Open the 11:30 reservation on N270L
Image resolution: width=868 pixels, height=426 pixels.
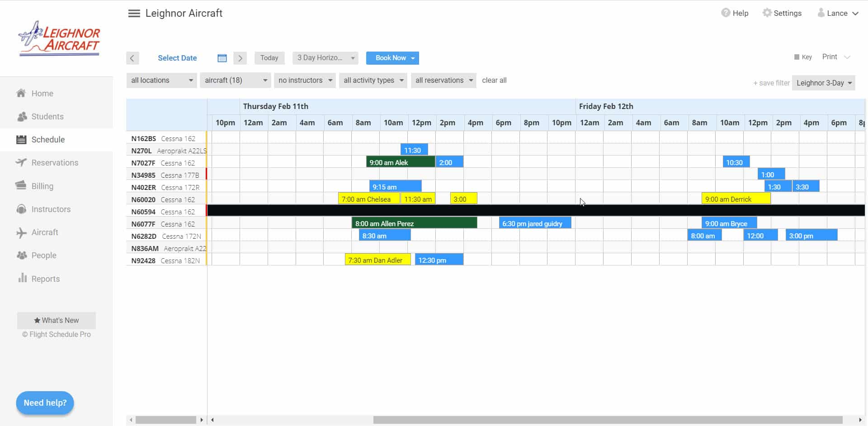click(x=414, y=150)
